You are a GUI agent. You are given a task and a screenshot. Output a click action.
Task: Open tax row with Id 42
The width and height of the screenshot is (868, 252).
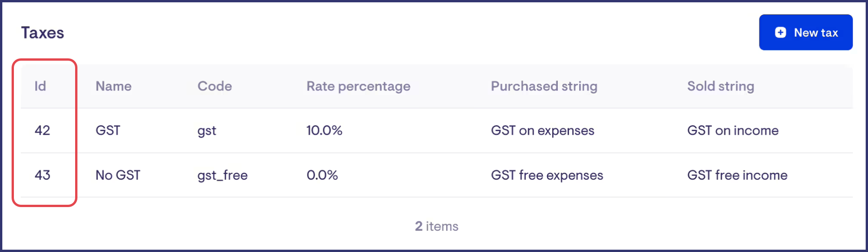tap(42, 131)
